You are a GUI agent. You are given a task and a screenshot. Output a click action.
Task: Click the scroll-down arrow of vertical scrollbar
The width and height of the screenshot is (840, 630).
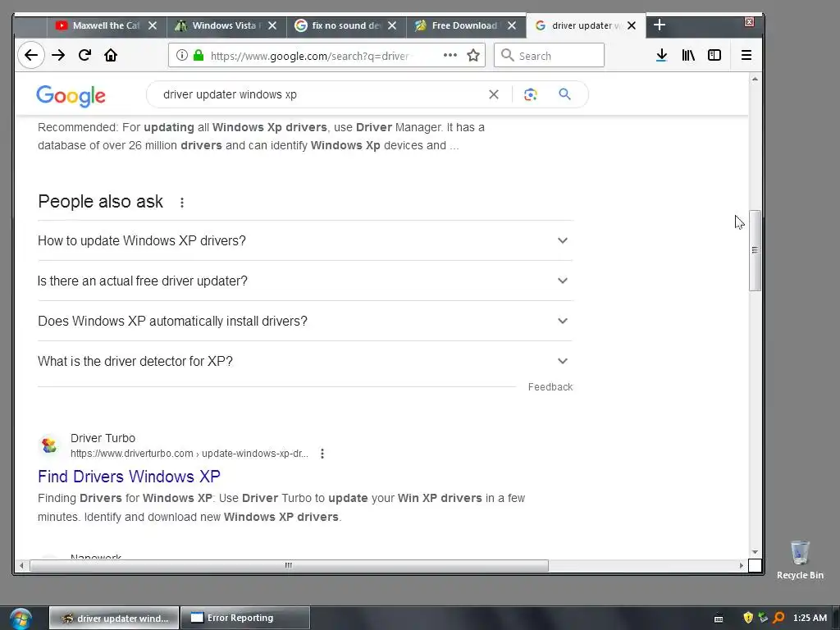(x=755, y=552)
